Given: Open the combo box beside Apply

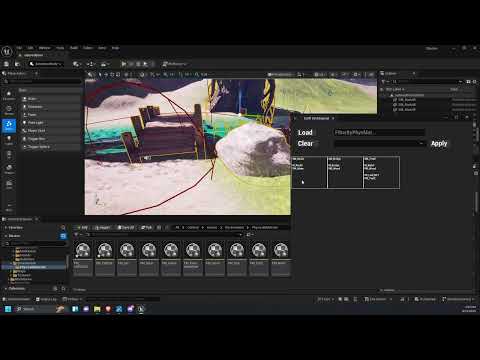Looking at the screenshot, I should point(379,143).
